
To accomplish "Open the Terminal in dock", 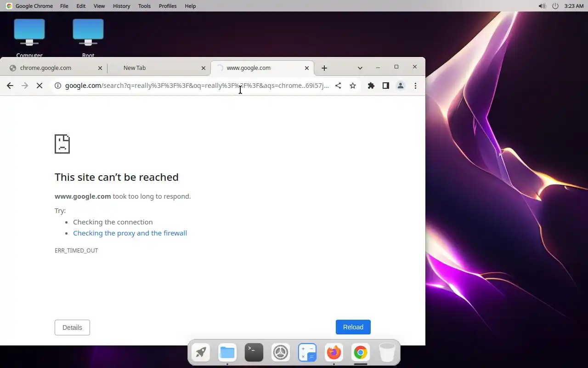I will (x=254, y=353).
